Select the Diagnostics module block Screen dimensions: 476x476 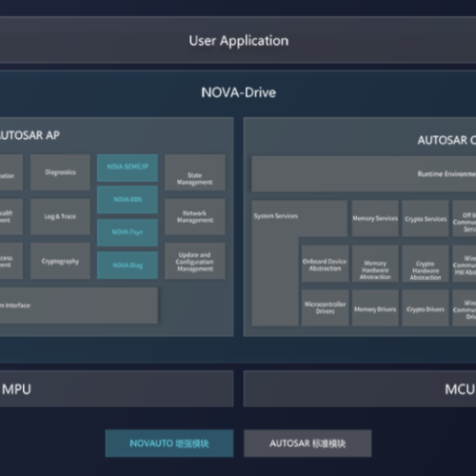click(x=60, y=172)
